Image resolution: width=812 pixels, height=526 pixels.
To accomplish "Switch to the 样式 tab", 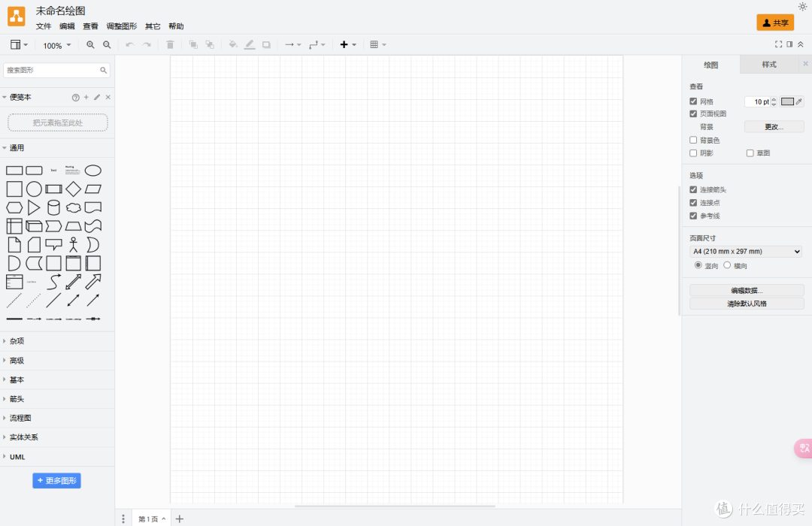I will click(769, 65).
